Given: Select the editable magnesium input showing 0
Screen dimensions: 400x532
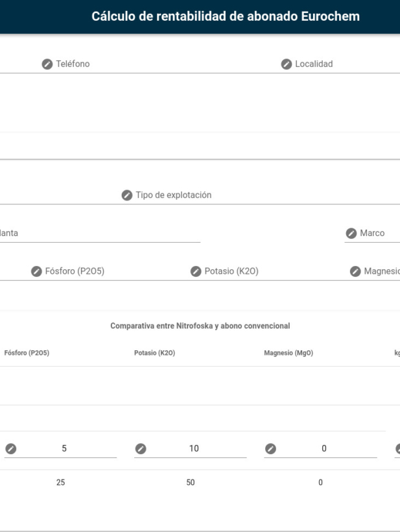Looking at the screenshot, I should tap(324, 448).
